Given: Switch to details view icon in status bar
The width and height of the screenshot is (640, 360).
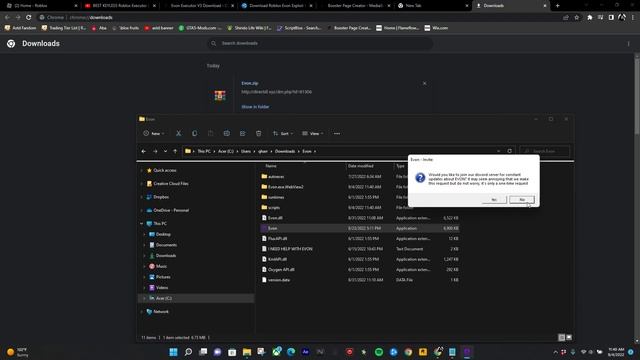Looking at the screenshot, I should point(562,338).
